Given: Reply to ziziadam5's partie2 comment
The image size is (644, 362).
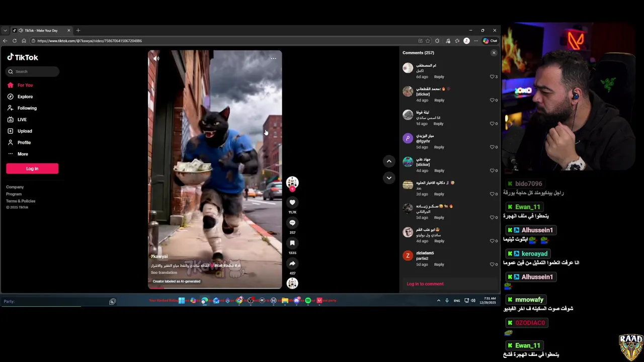Looking at the screenshot, I should [x=439, y=264].
